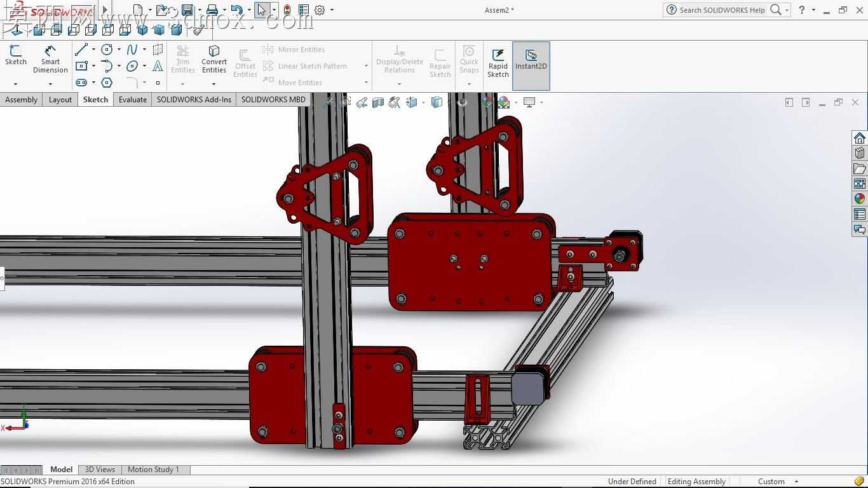Open SOLIDWORKS Resources home task pane tab
This screenshot has height=488, width=868.
click(x=860, y=138)
